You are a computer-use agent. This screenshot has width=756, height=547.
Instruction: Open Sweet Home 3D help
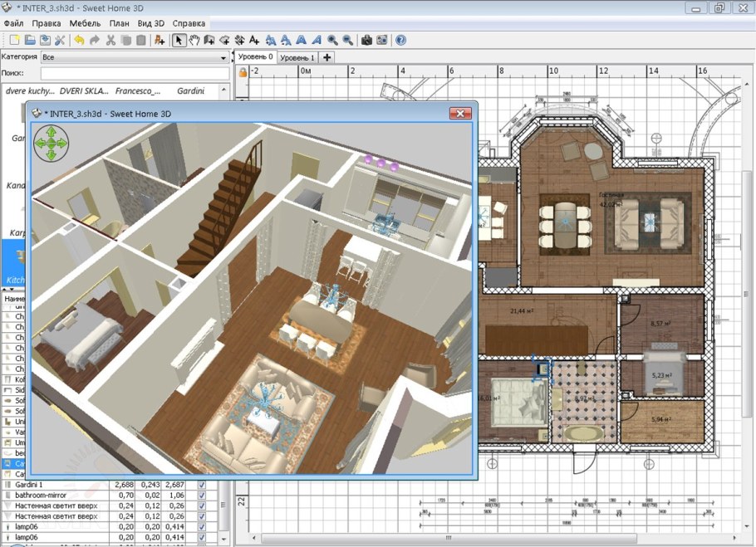pyautogui.click(x=400, y=40)
